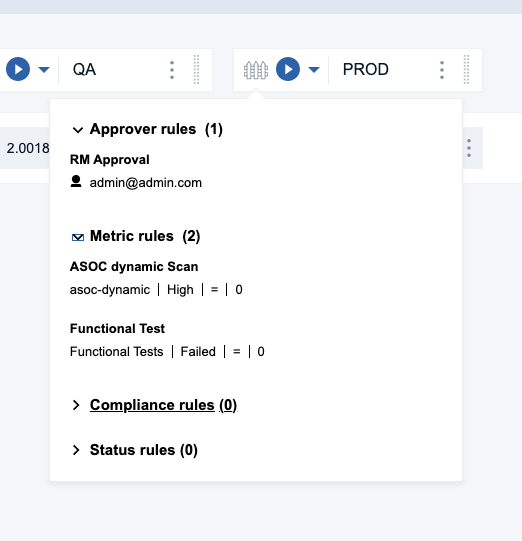The width and height of the screenshot is (522, 541).
Task: Click the 2.0018 version entry
Action: point(28,148)
